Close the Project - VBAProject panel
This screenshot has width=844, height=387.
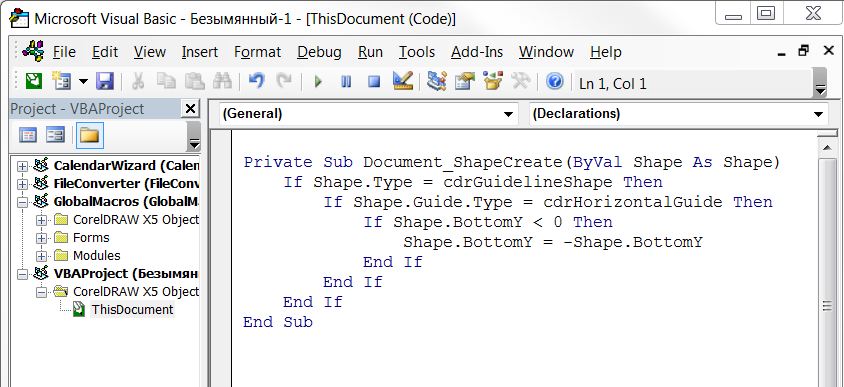190,109
